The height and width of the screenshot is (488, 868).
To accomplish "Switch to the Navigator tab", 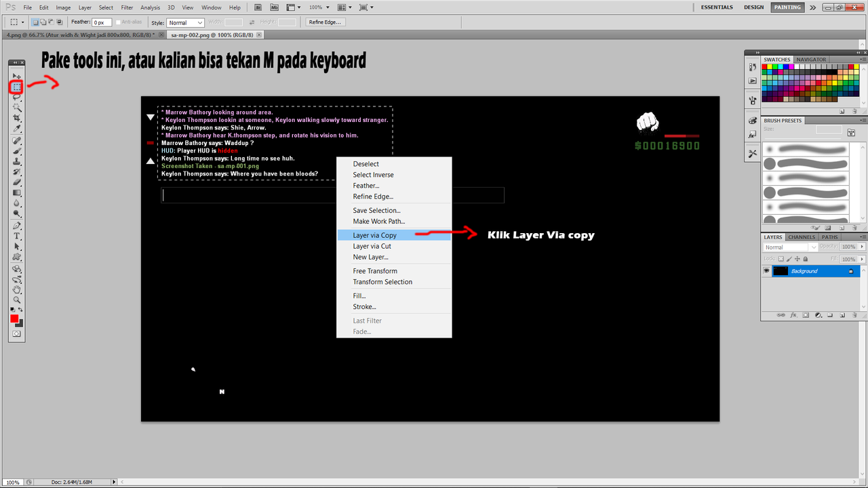I will click(812, 60).
